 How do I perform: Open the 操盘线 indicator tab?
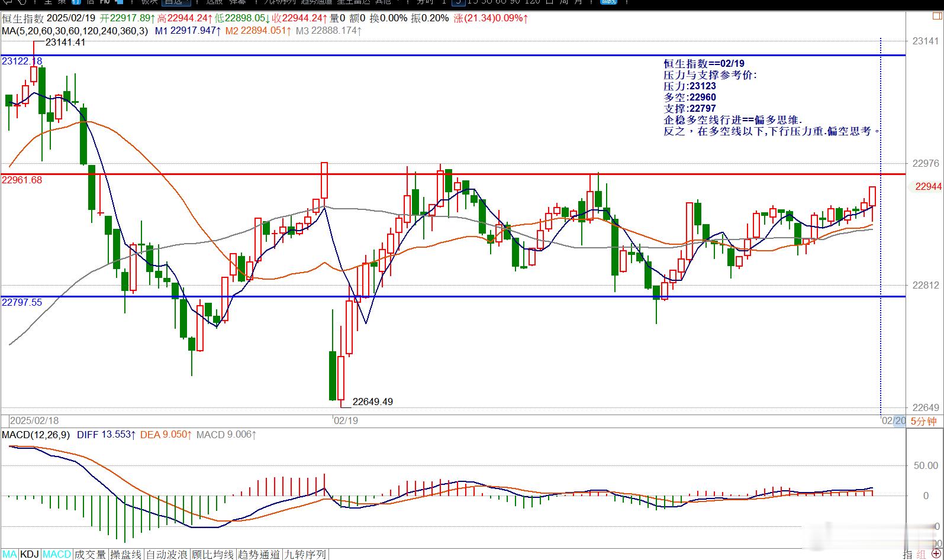click(126, 554)
